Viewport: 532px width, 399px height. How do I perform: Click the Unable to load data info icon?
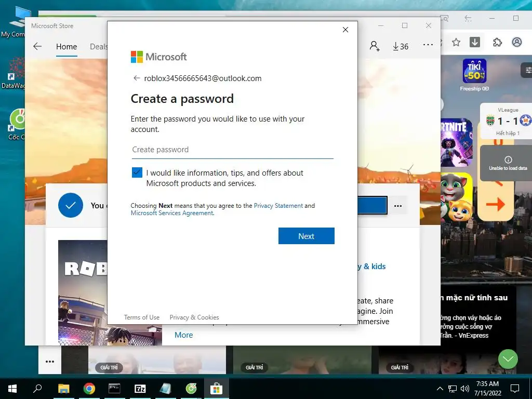(508, 159)
